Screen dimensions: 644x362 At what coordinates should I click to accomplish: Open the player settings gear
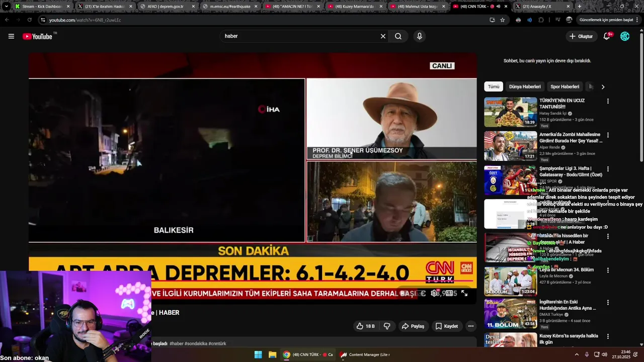(x=435, y=293)
